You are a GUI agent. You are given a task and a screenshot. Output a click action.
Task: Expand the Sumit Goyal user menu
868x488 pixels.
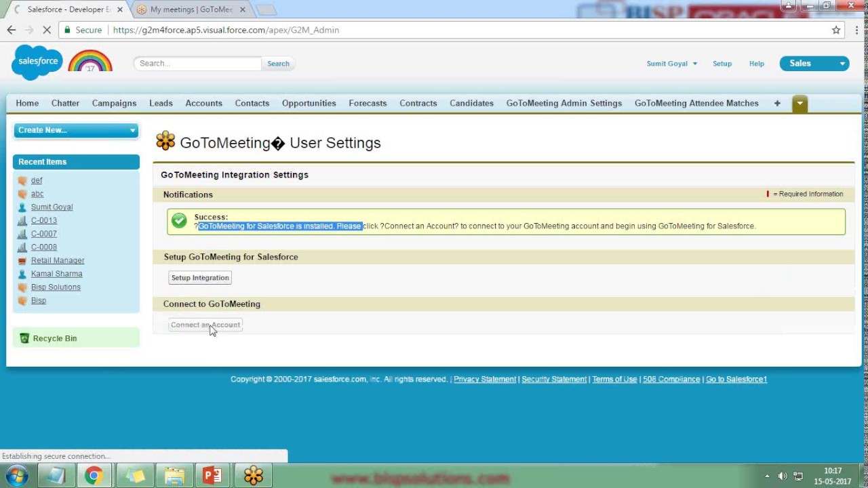pos(671,64)
